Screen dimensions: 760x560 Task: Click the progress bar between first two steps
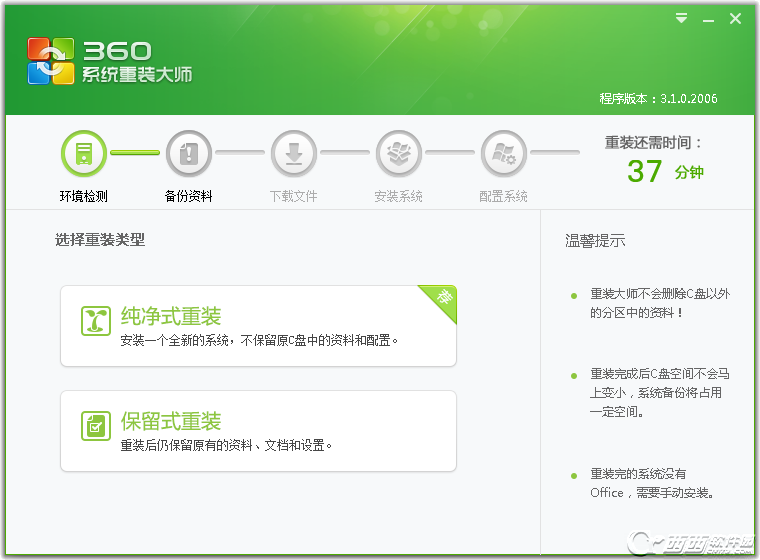click(135, 153)
